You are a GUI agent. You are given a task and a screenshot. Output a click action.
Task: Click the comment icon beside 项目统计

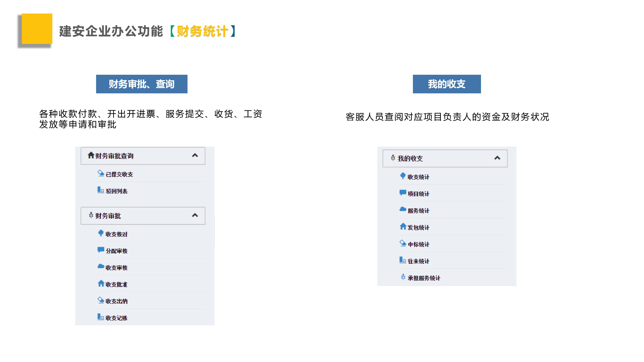(x=403, y=193)
